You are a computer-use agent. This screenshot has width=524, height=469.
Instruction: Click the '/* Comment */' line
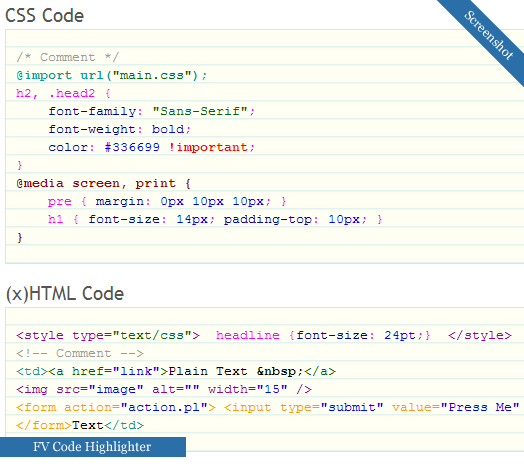(x=68, y=57)
